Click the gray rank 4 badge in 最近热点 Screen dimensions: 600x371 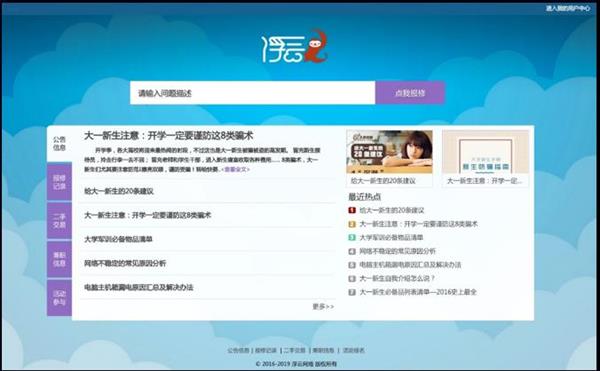coord(352,251)
